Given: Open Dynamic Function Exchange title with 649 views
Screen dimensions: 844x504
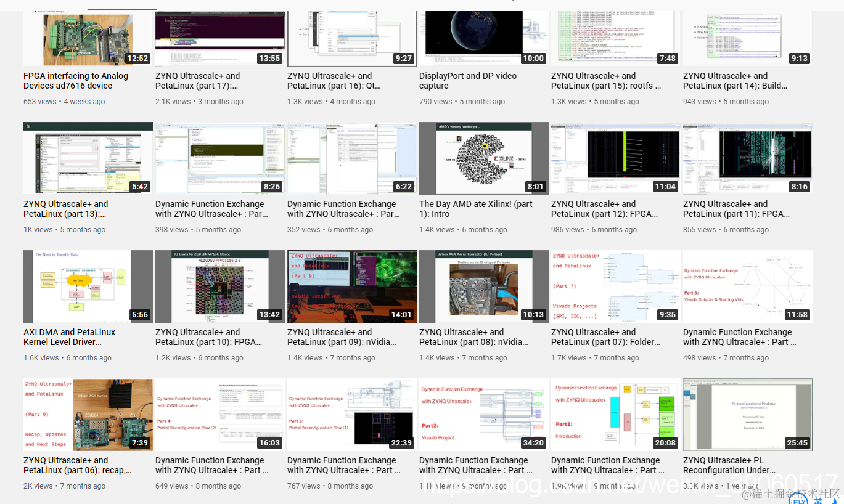Looking at the screenshot, I should tap(212, 465).
